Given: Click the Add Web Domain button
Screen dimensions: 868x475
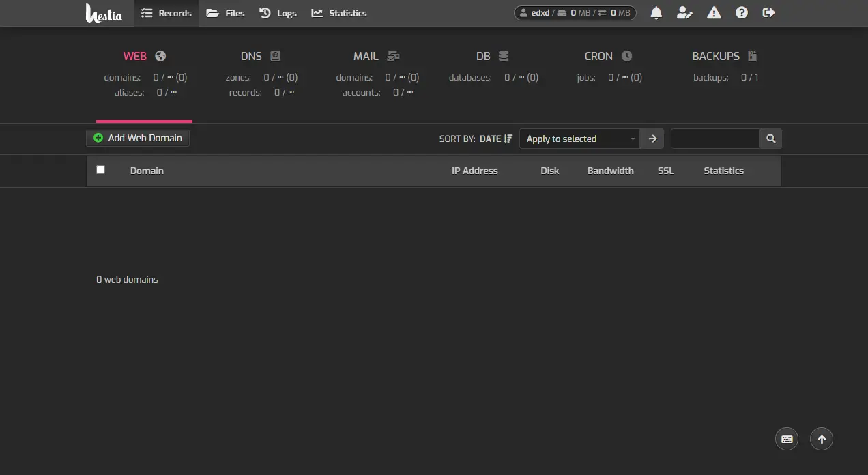Looking at the screenshot, I should (138, 138).
